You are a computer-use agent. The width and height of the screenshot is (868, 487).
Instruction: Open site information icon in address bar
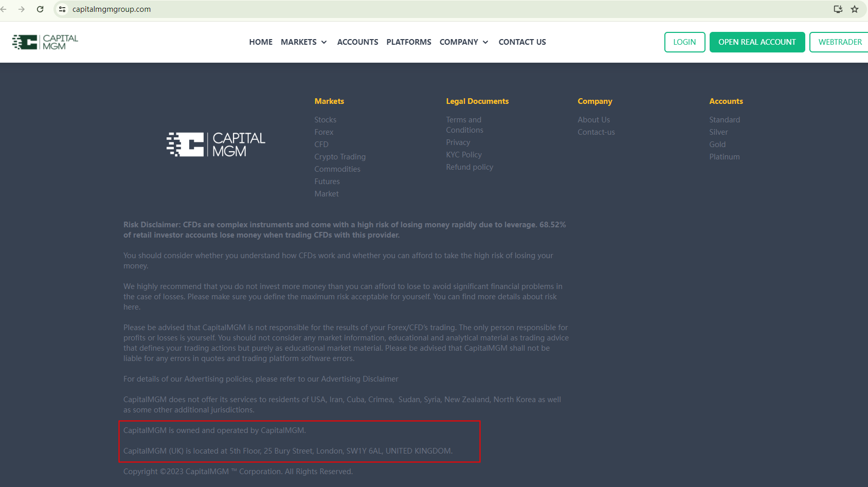click(62, 9)
